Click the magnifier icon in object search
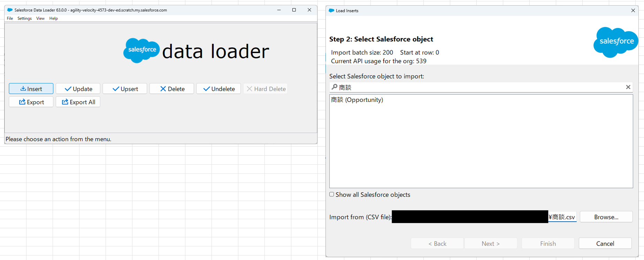The image size is (644, 260). pyautogui.click(x=335, y=87)
